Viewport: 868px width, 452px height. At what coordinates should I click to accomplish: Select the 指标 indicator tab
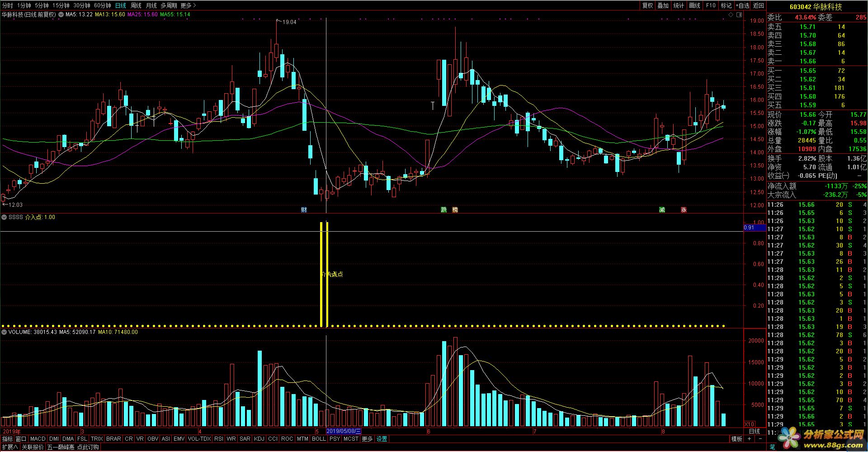point(8,439)
